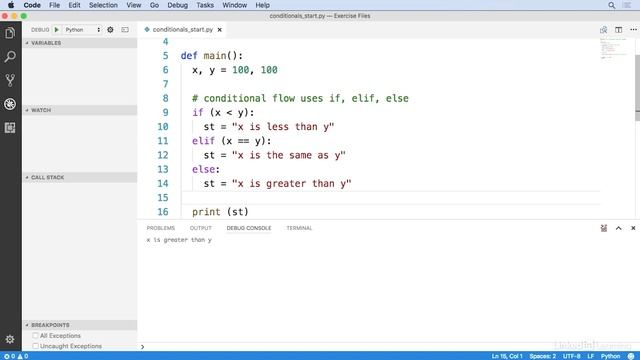The width and height of the screenshot is (640, 360).
Task: Select the conditionals_start.py editor tab
Action: 183,30
